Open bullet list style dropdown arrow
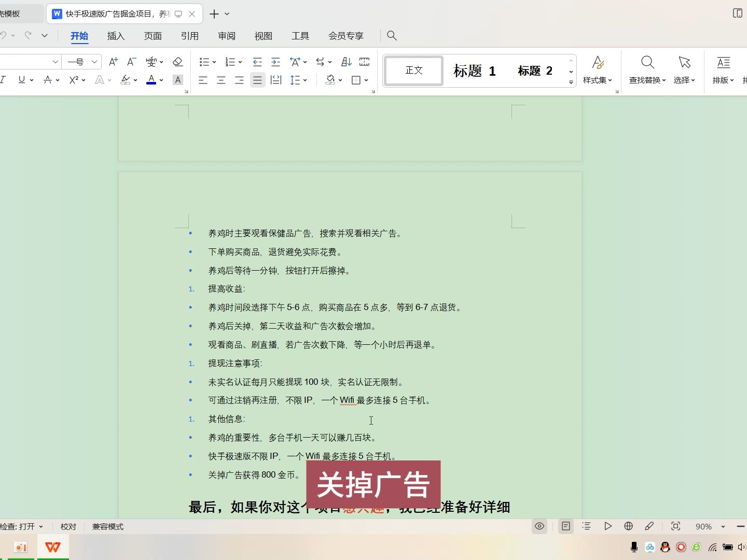 tap(214, 62)
